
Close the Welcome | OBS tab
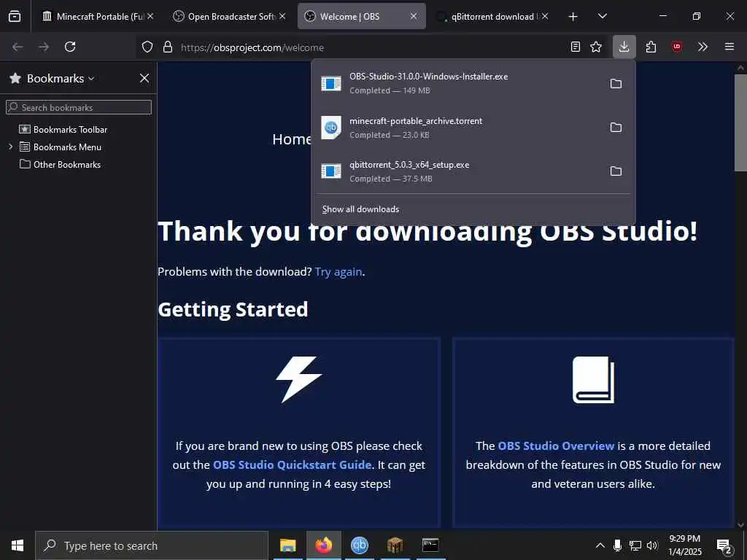[x=414, y=16]
